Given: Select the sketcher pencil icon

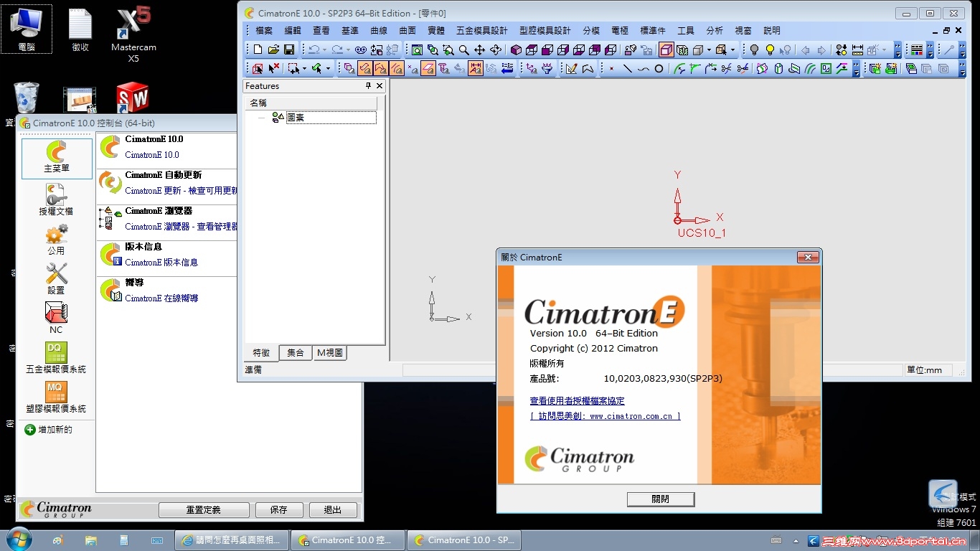Looking at the screenshot, I should (x=571, y=68).
